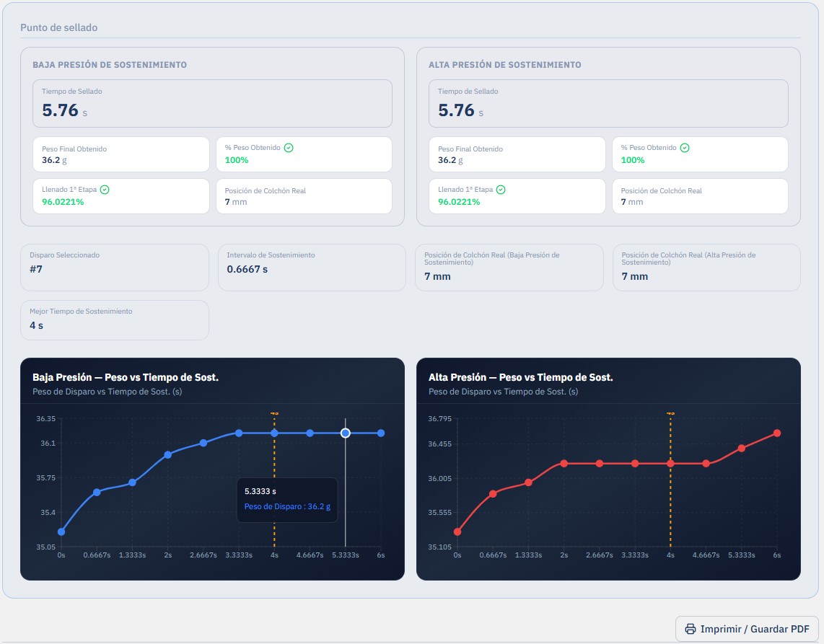This screenshot has width=824, height=644.
Task: Click Imprimir / Guardar PDF button
Action: pos(747,629)
